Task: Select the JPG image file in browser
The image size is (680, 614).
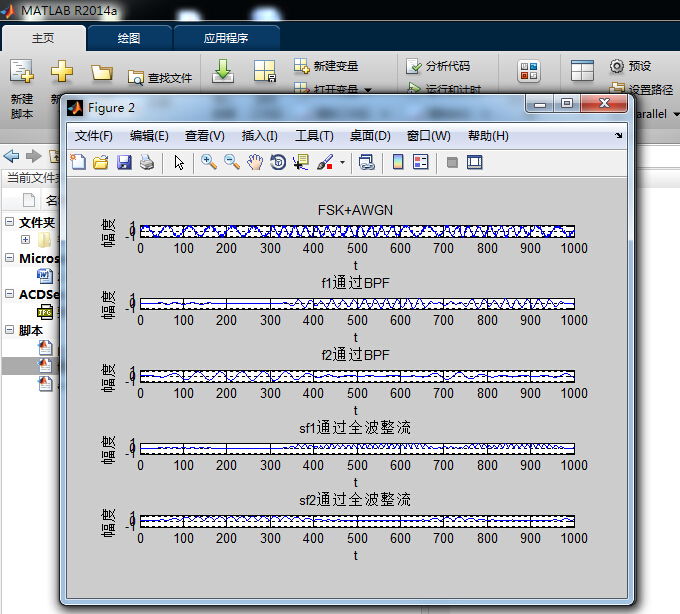Action: [45, 312]
